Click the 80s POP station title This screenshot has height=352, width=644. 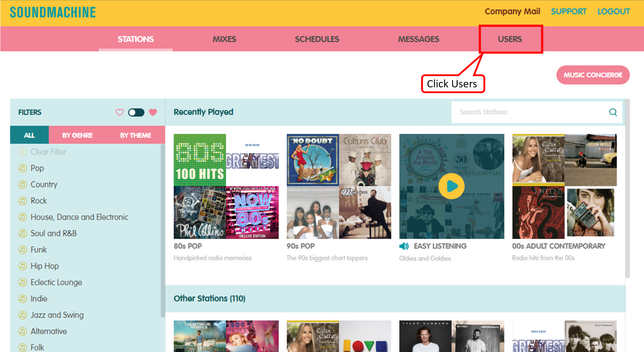[188, 246]
